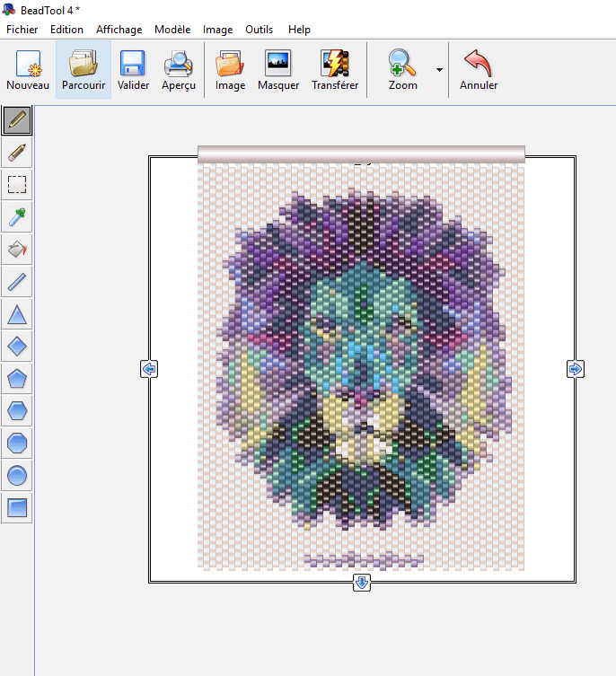Select the pentagon shape tool
616x676 pixels.
tap(17, 379)
